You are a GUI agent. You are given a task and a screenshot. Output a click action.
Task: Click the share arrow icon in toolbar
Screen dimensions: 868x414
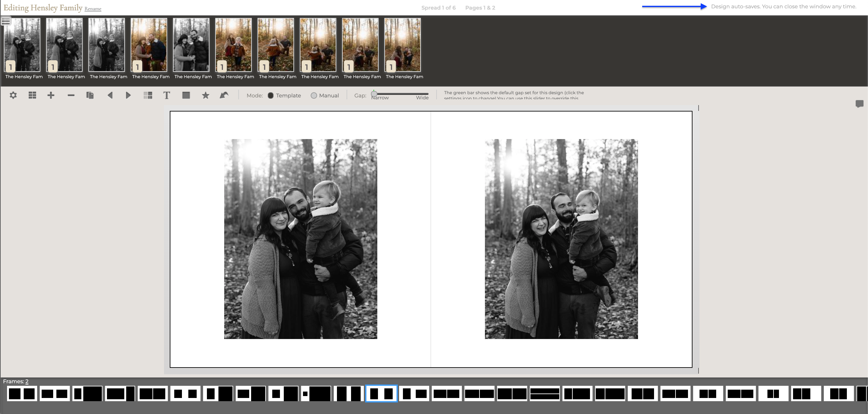224,95
